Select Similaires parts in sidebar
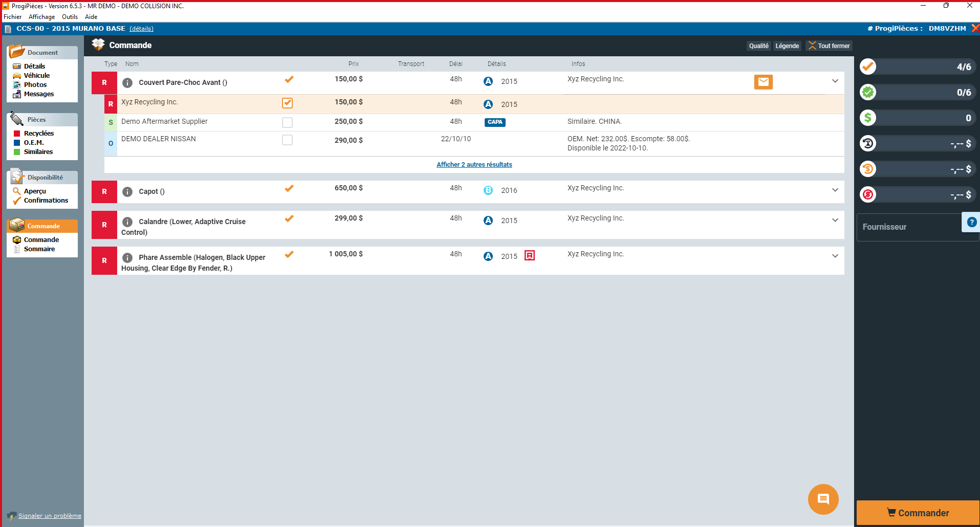This screenshot has width=980, height=527. click(38, 151)
